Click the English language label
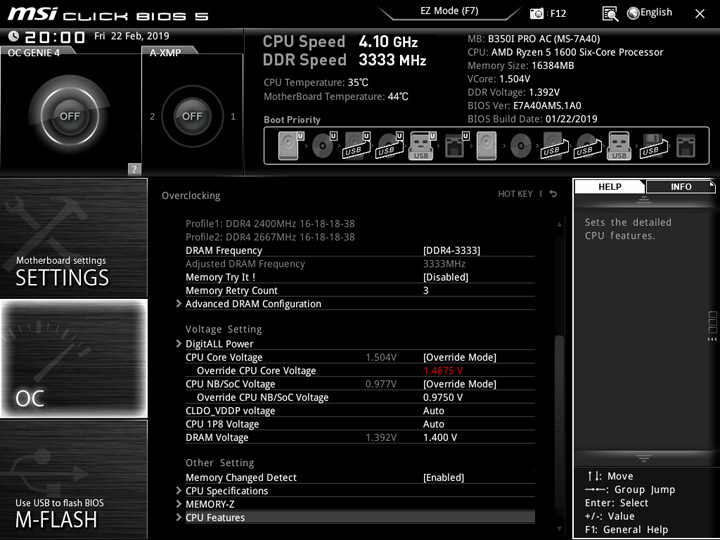720x540 pixels. (x=656, y=13)
